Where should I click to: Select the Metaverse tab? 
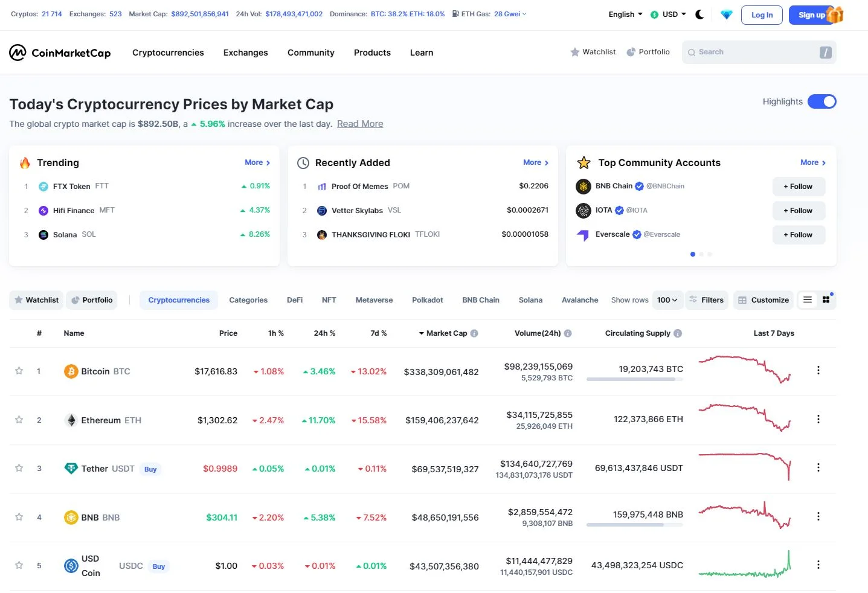coord(374,300)
